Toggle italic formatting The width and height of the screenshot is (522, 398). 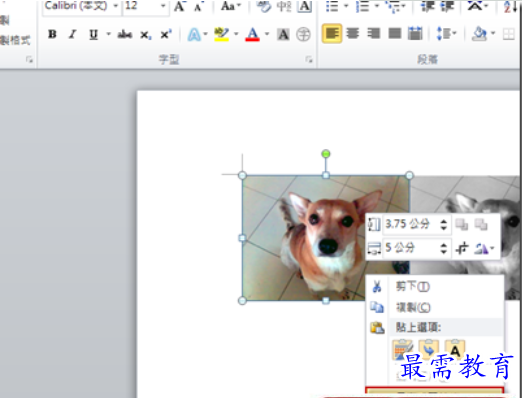click(x=72, y=34)
